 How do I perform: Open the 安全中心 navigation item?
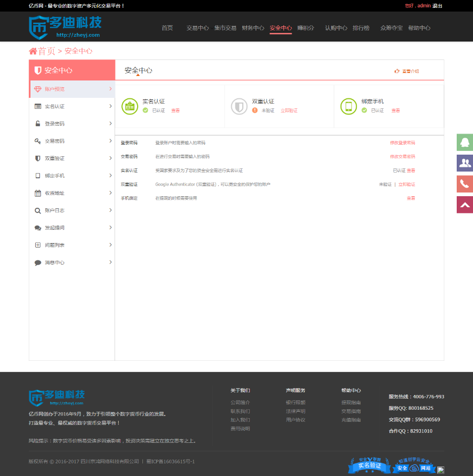point(281,28)
